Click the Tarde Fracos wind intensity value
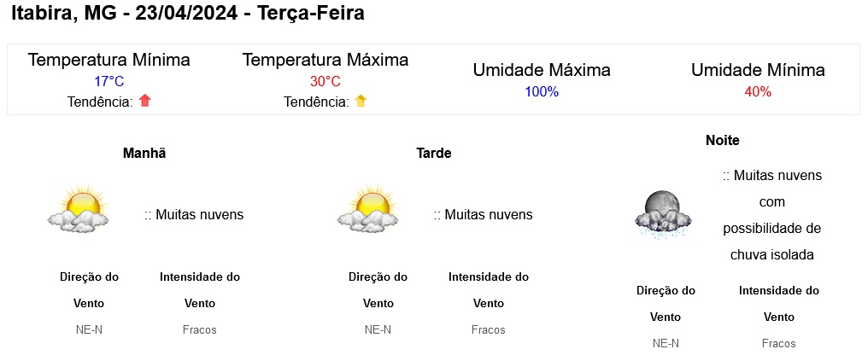Screen dimensions: 868x355 pyautogui.click(x=489, y=330)
